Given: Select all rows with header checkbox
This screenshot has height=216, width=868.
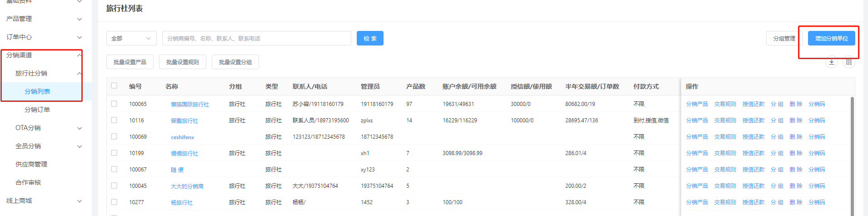Looking at the screenshot, I should [x=114, y=85].
